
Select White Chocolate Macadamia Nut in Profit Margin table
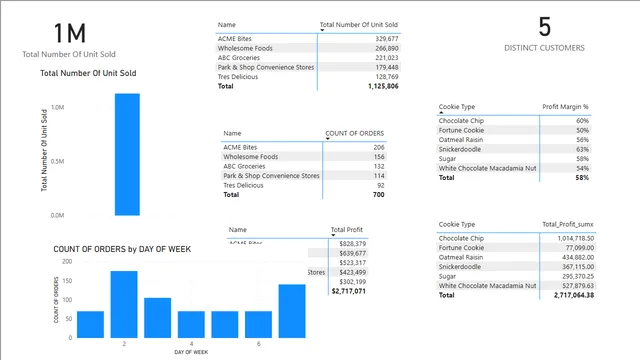point(487,168)
